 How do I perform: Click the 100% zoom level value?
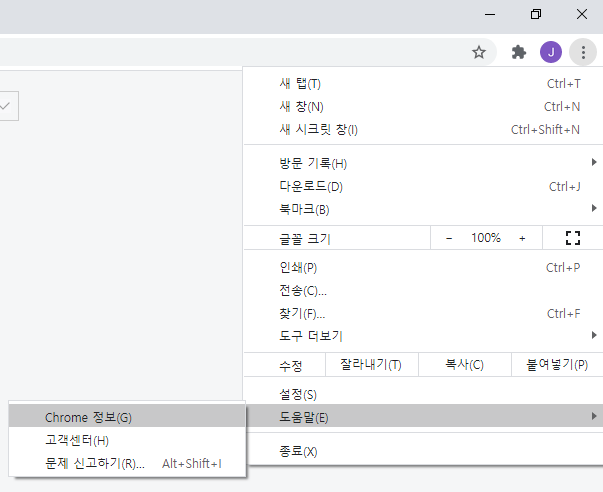486,238
